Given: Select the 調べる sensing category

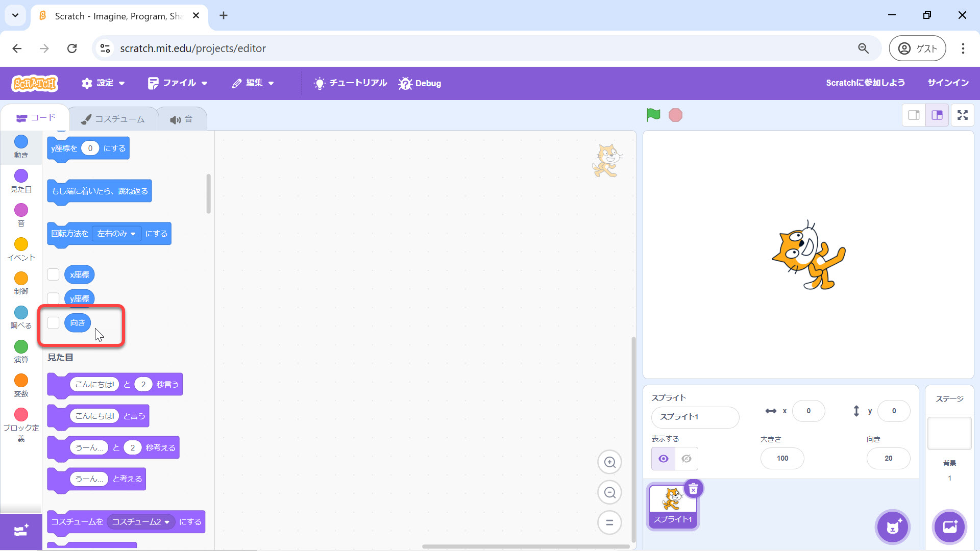Looking at the screenshot, I should pos(21,317).
